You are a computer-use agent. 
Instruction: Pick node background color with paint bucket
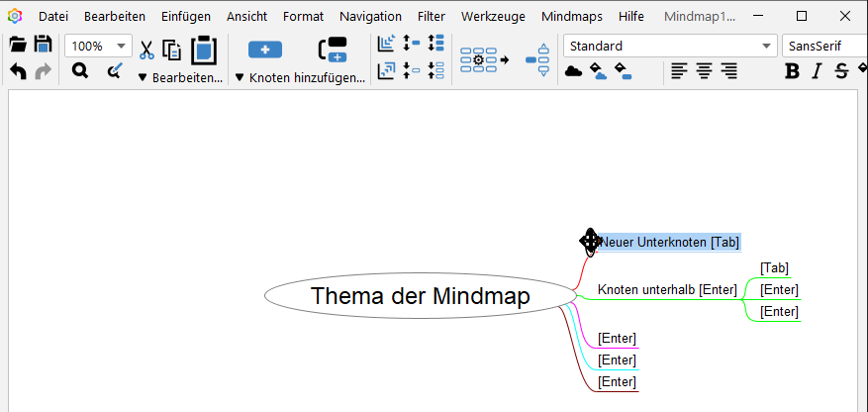click(x=624, y=71)
